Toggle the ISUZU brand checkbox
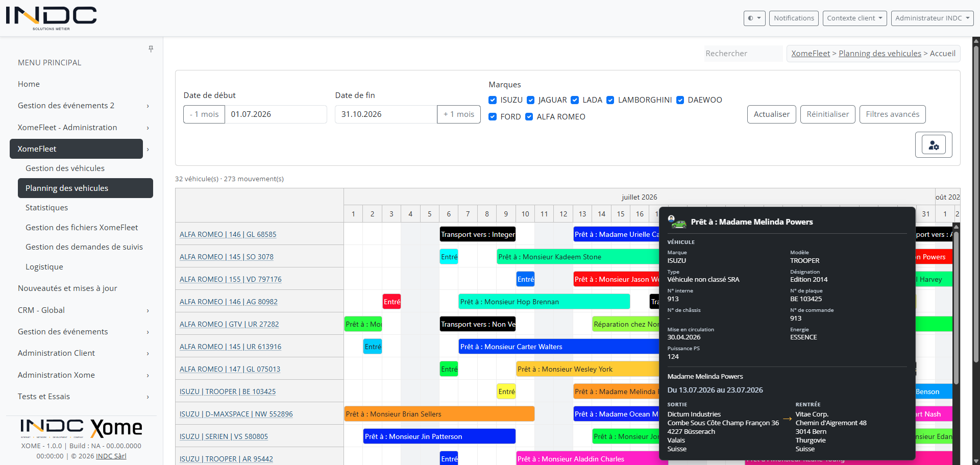 tap(493, 100)
